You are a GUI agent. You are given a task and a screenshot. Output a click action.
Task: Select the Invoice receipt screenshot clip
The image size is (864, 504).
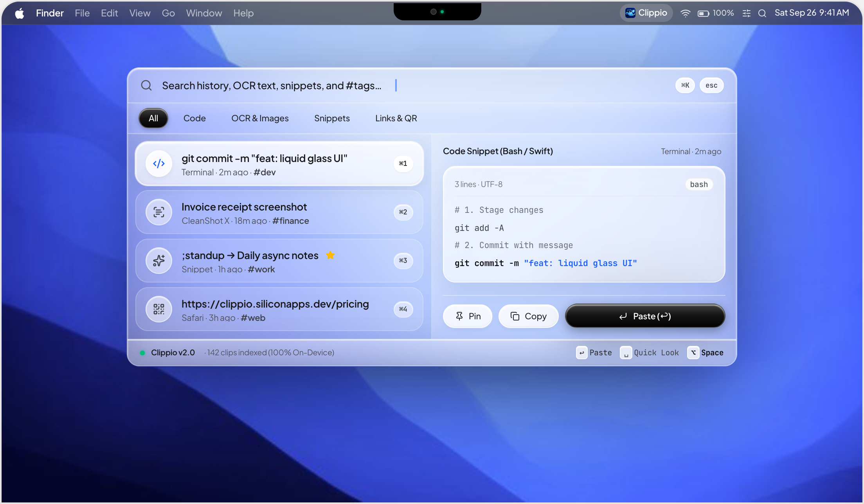click(x=279, y=212)
